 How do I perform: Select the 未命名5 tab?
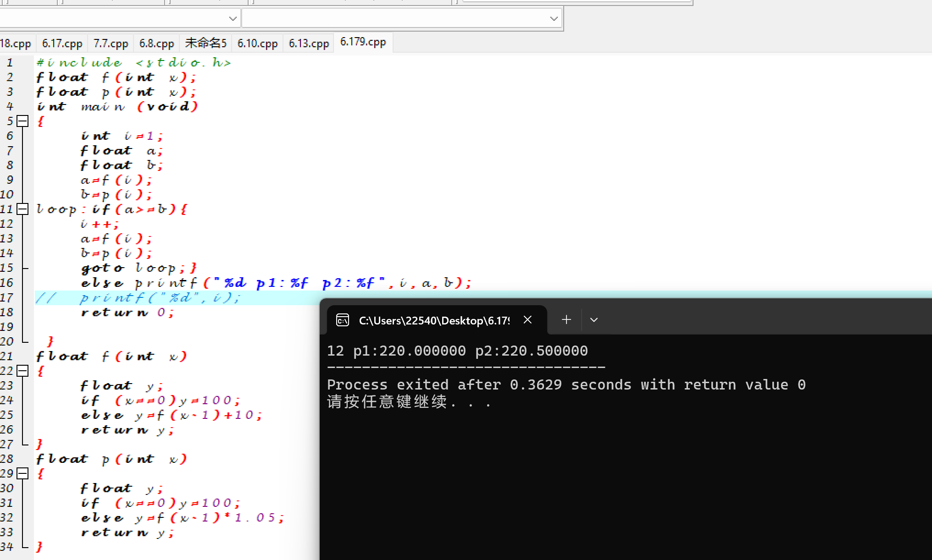point(205,44)
